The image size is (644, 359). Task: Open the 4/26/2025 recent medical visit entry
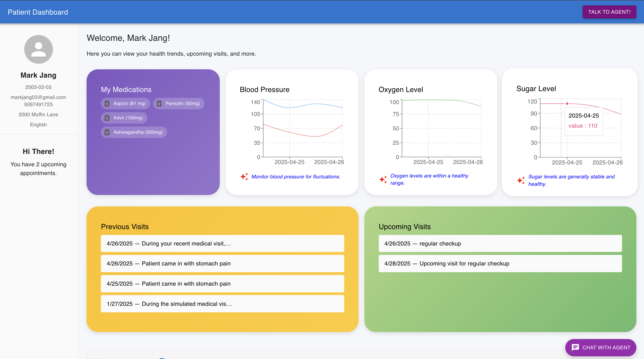coord(222,243)
